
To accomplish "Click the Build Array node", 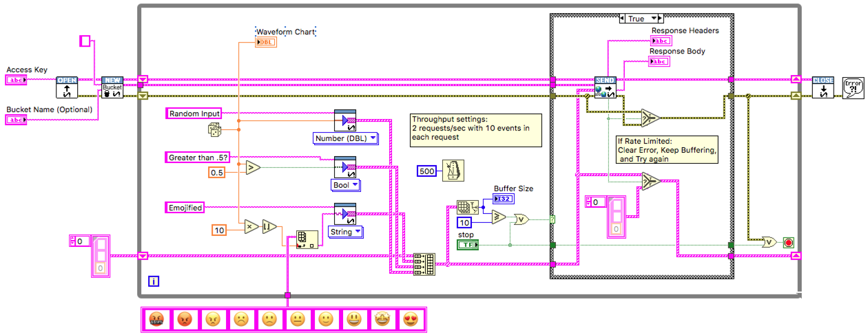I will 424,265.
